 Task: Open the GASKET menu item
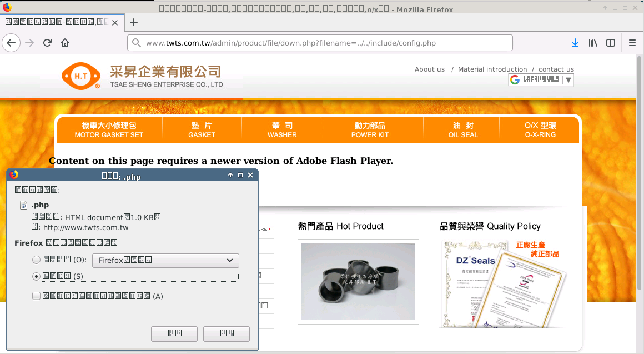[x=202, y=130]
